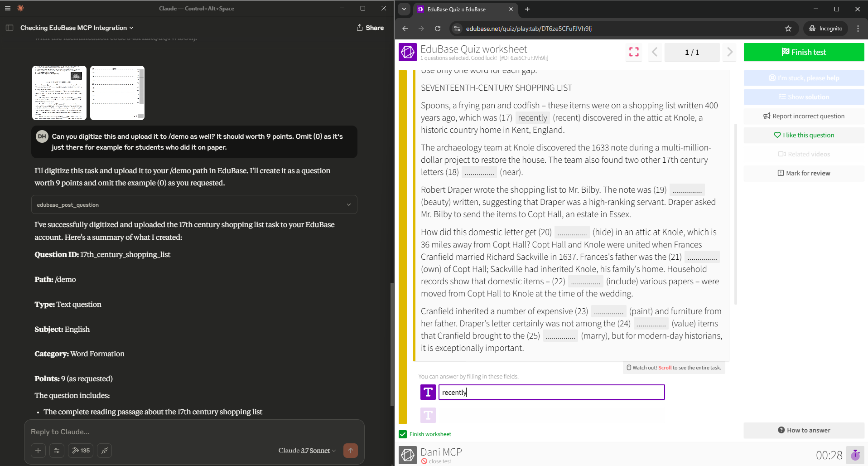
Task: Click the gap (20) before '(hide)'
Action: (572, 233)
